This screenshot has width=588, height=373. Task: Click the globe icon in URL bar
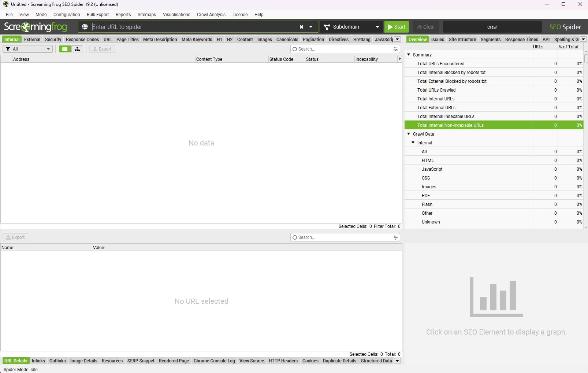coord(85,27)
